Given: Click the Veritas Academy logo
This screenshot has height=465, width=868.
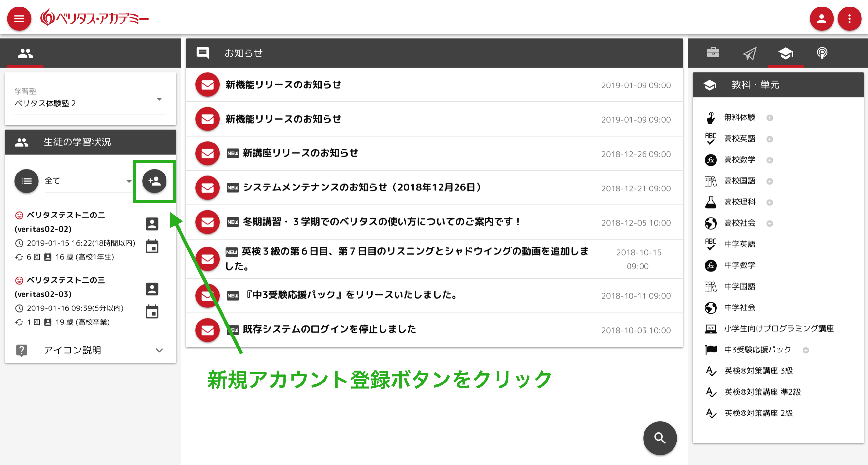Looking at the screenshot, I should 94,18.
